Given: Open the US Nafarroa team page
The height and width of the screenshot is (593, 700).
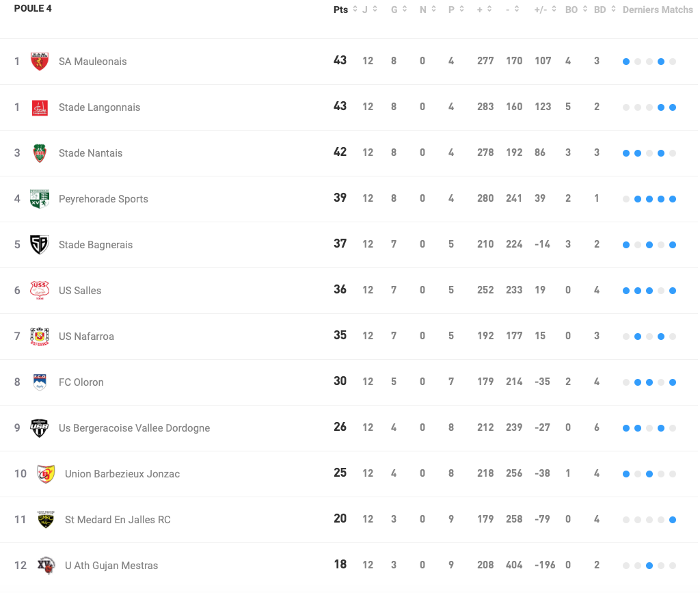Looking at the screenshot, I should 87,336.
